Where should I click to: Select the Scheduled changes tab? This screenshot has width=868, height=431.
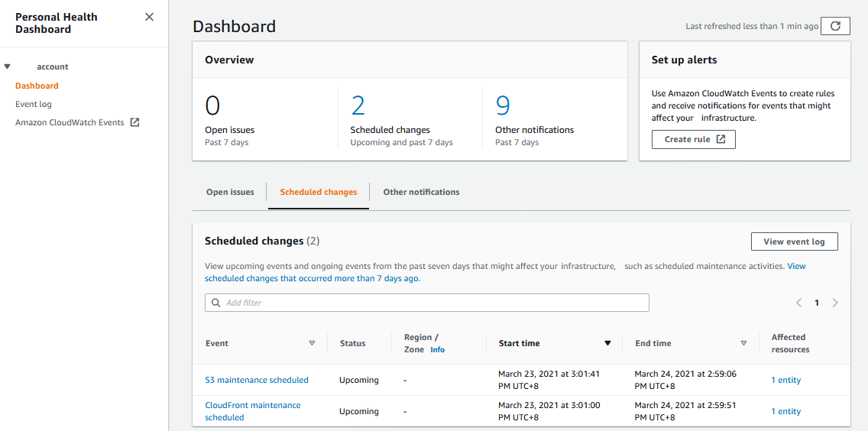[319, 193]
